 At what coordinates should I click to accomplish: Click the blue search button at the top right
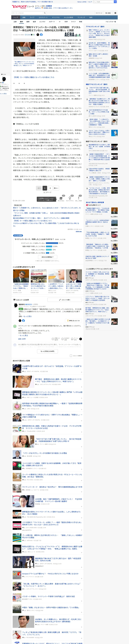click(x=115, y=2)
